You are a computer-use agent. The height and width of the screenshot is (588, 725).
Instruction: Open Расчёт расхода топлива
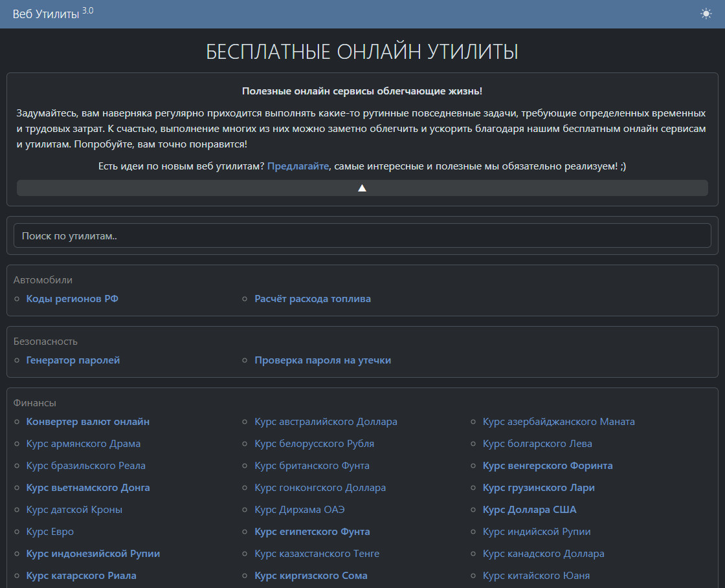click(x=313, y=299)
